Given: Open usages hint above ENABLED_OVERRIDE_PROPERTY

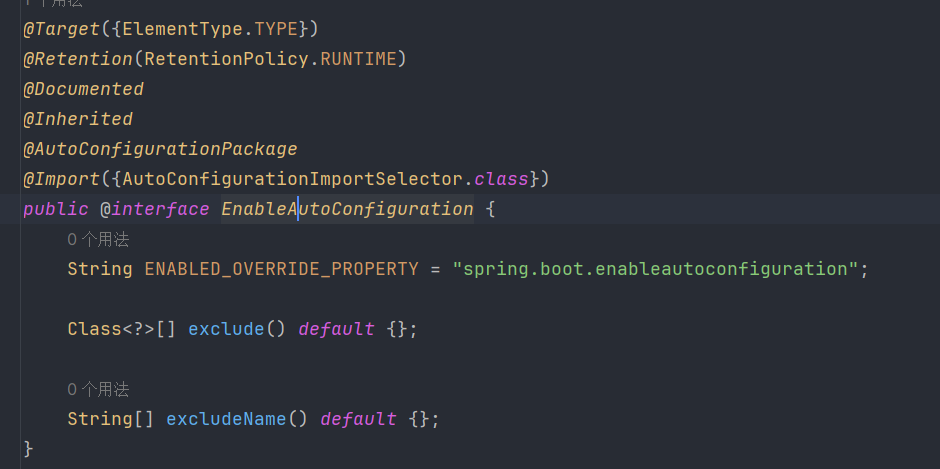Looking at the screenshot, I should [x=98, y=240].
